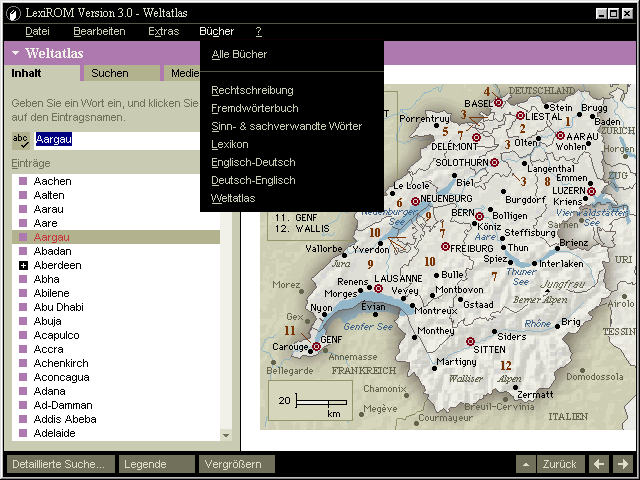Select the Aarau entry
Image resolution: width=640 pixels, height=480 pixels.
[49, 209]
